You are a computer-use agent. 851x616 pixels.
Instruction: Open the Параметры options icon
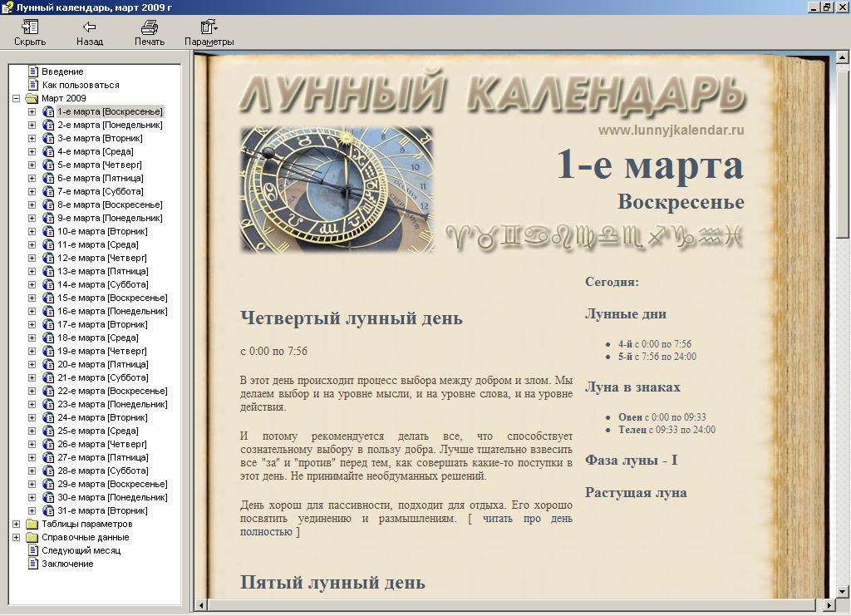[x=209, y=27]
